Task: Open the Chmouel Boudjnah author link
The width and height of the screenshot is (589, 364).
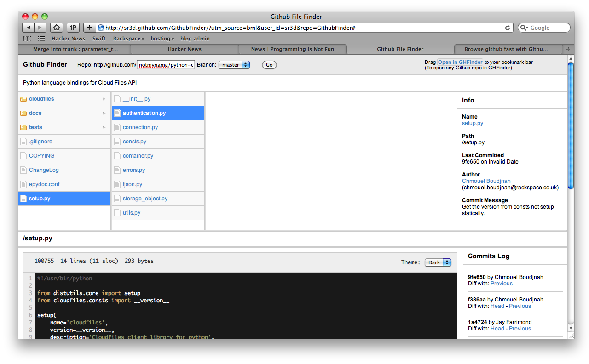Action: pos(486,181)
